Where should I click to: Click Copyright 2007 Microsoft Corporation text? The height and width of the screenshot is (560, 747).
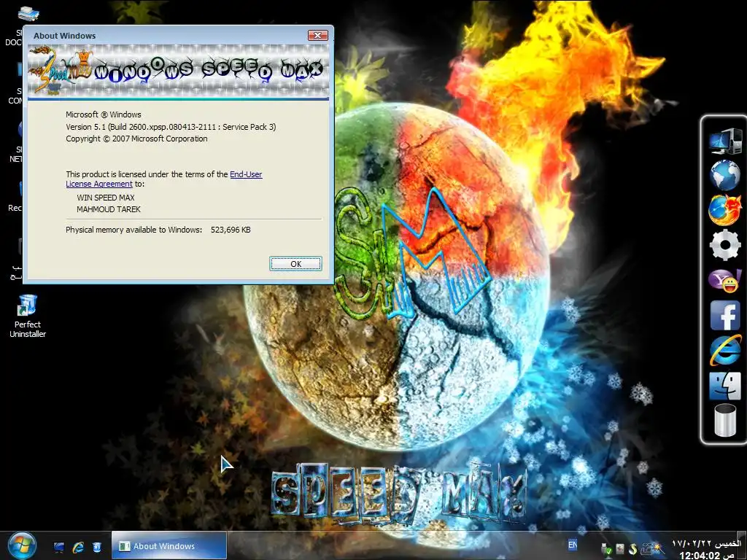coord(136,139)
